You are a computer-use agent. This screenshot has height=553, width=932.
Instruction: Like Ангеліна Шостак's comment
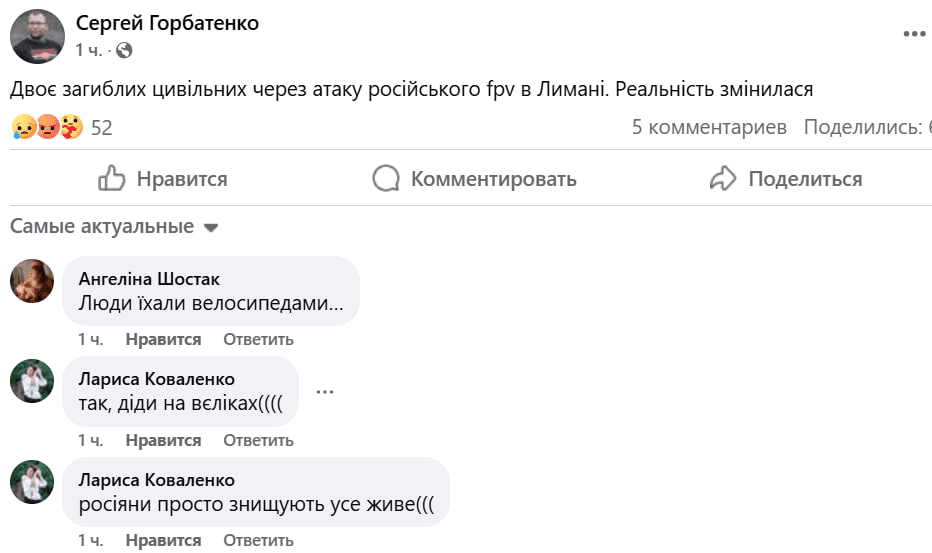click(x=163, y=339)
